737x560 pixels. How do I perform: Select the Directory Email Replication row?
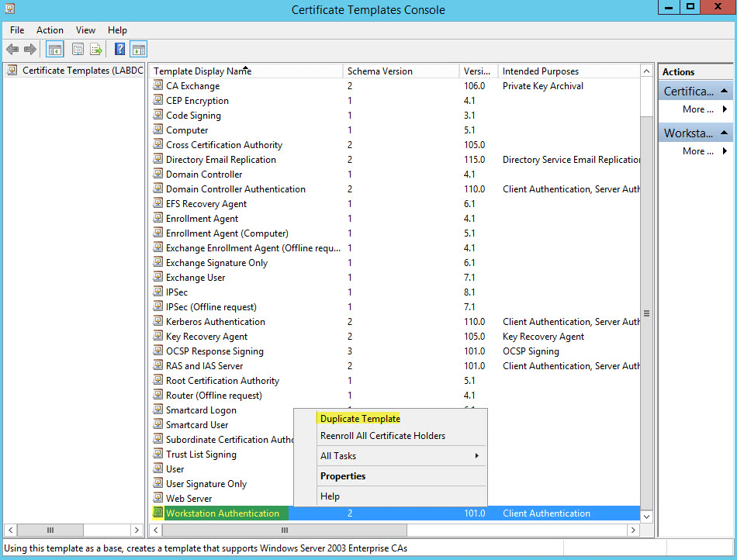tap(395, 159)
